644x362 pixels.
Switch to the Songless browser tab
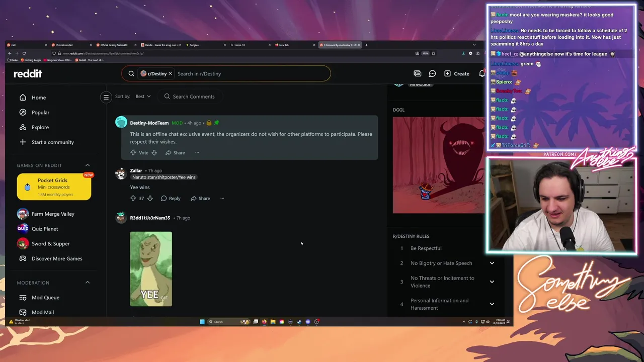[204, 45]
